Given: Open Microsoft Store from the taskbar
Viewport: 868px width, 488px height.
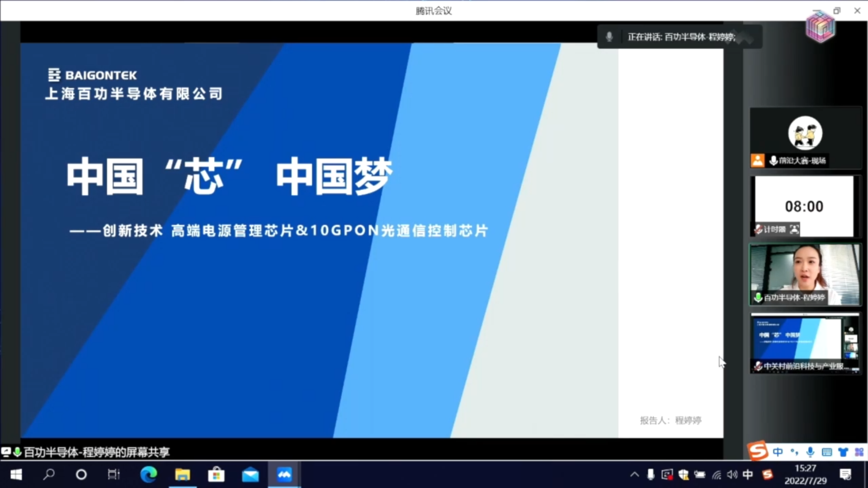Looking at the screenshot, I should point(216,474).
